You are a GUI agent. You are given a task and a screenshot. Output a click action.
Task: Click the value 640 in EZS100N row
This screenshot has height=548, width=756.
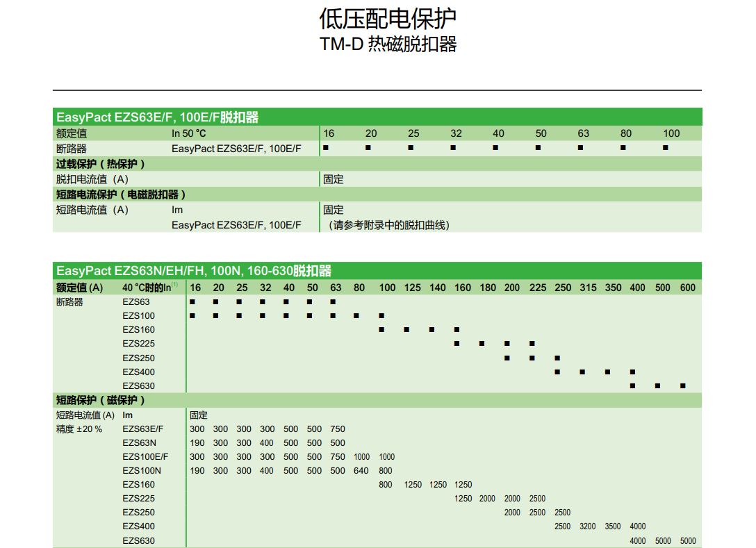coord(361,471)
